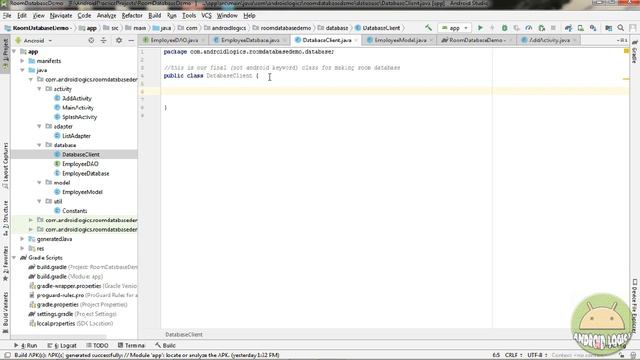Show hidden editor tabs list dropdown

click(622, 40)
